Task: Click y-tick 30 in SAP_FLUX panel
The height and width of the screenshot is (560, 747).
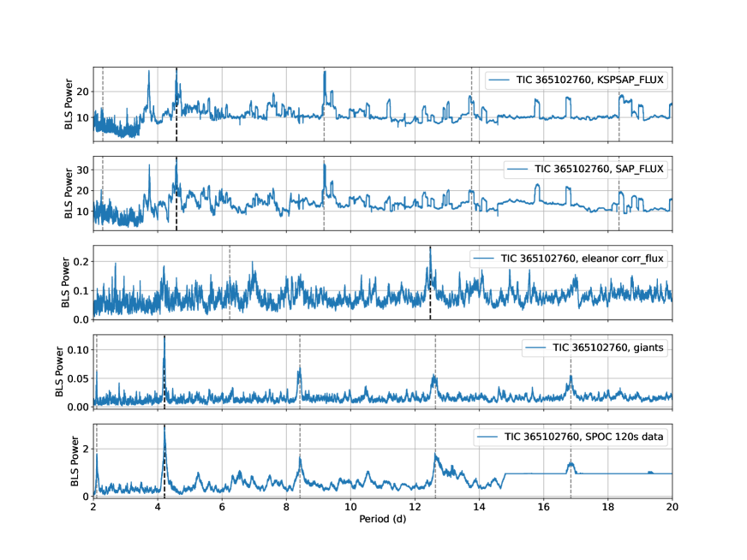Action: [83, 170]
